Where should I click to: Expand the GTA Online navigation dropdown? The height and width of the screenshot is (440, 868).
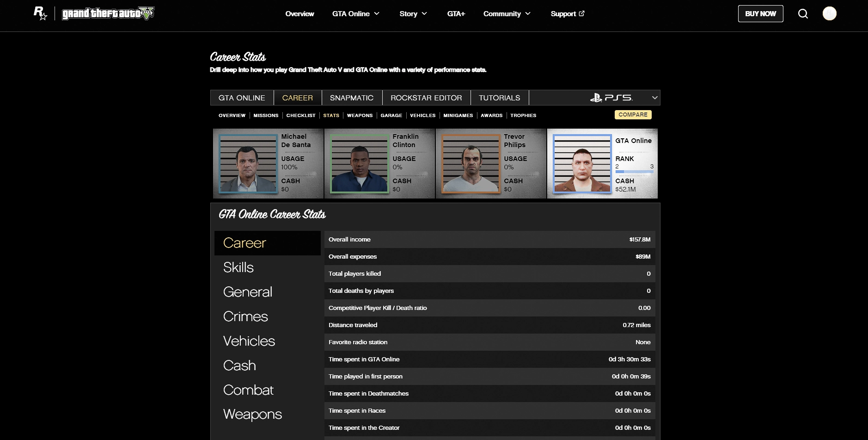355,14
